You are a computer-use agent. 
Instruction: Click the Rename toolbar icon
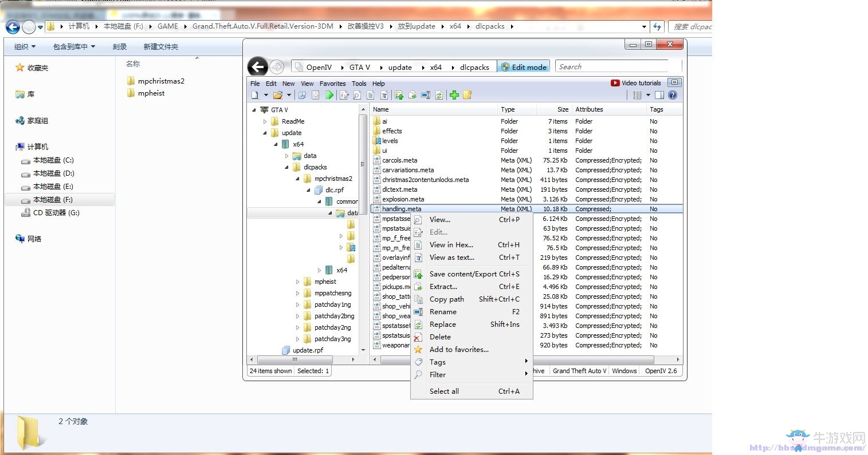coord(426,95)
